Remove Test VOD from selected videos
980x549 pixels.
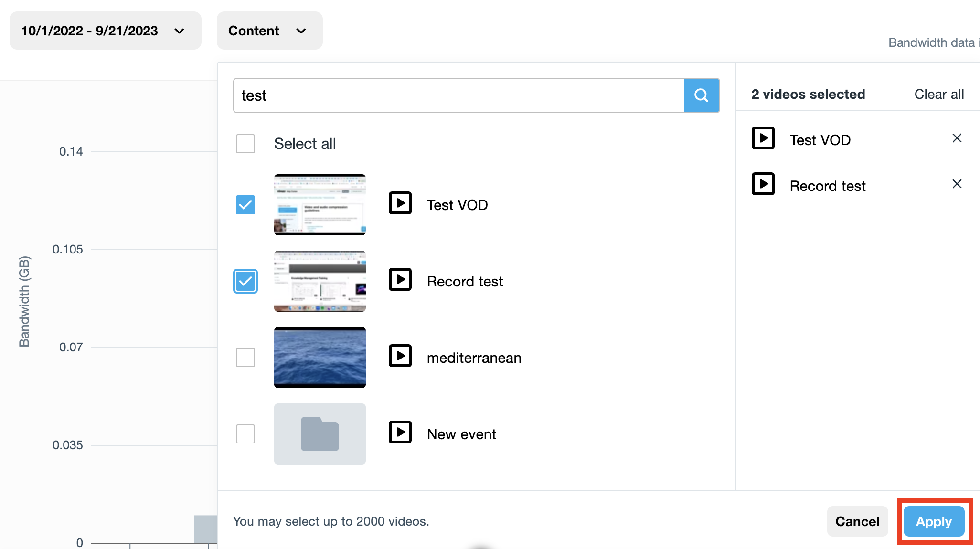click(x=957, y=138)
